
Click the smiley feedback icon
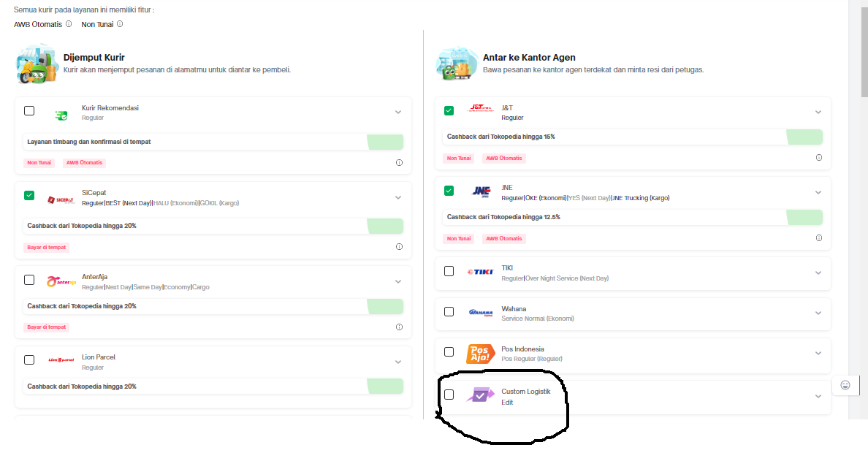pyautogui.click(x=845, y=386)
